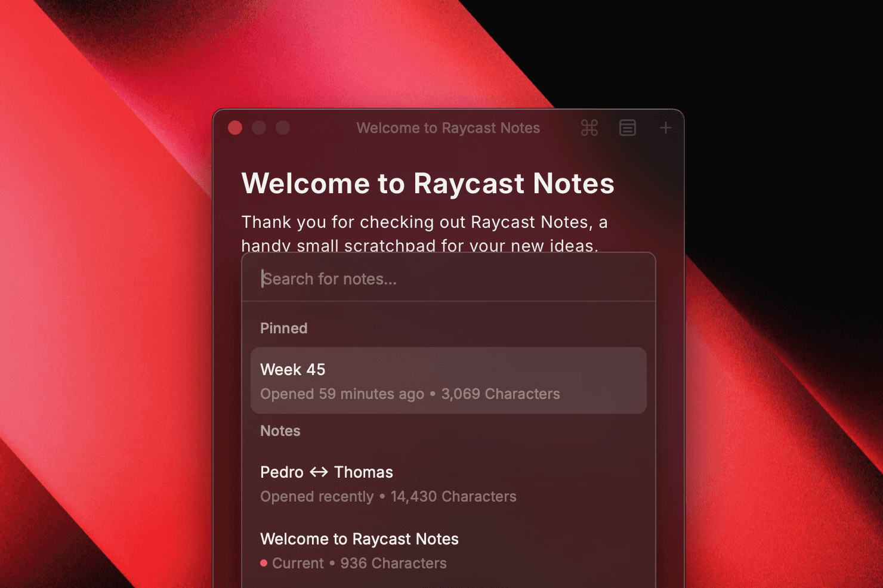Select the highlighted Week 45 search result
The image size is (883, 588).
coord(449,380)
